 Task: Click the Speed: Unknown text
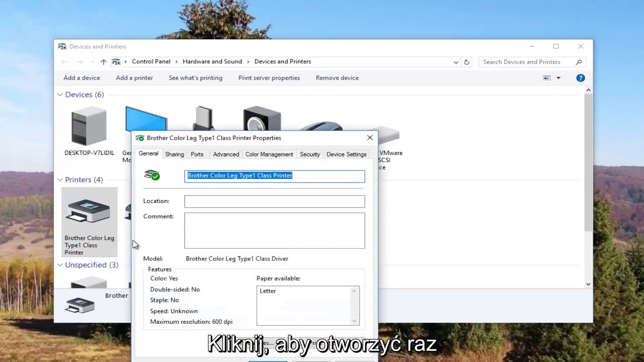[174, 311]
